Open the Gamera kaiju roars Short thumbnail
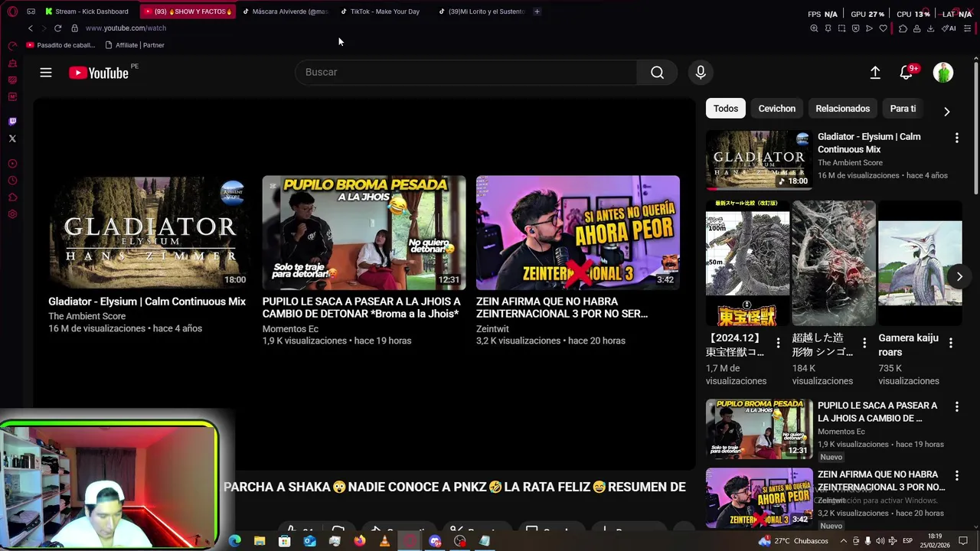Viewport: 980px width, 551px height. [920, 263]
